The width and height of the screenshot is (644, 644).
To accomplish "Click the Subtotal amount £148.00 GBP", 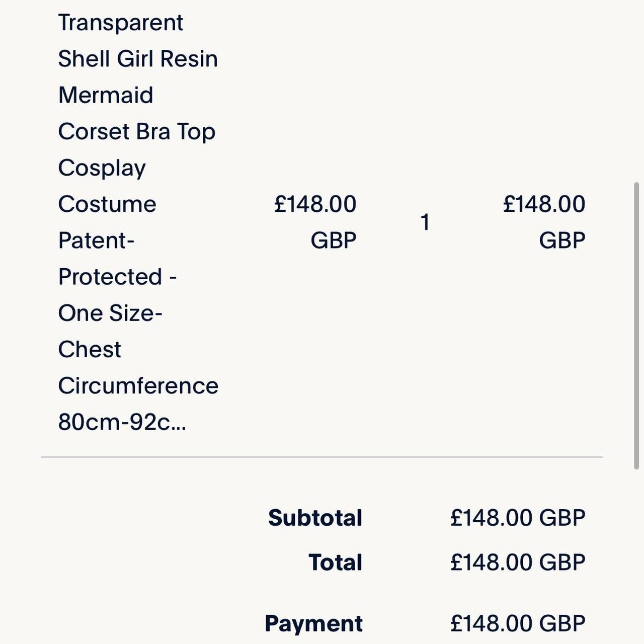I will coord(518,518).
